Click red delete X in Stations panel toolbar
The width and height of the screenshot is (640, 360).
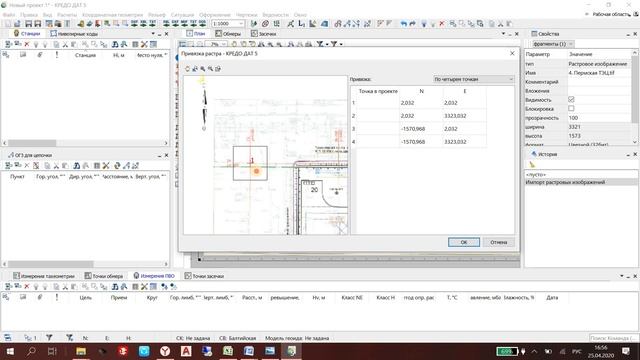(x=27, y=44)
